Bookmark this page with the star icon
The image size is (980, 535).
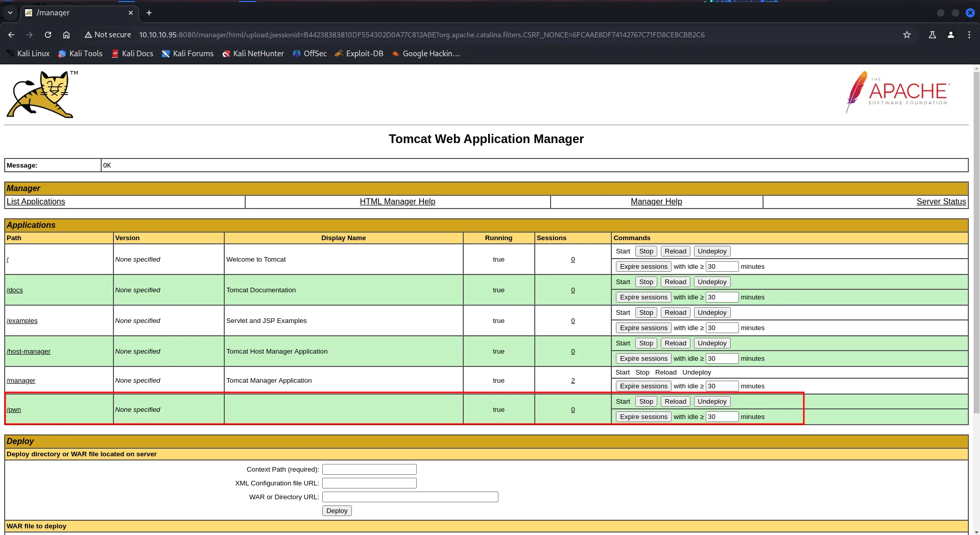(x=907, y=35)
